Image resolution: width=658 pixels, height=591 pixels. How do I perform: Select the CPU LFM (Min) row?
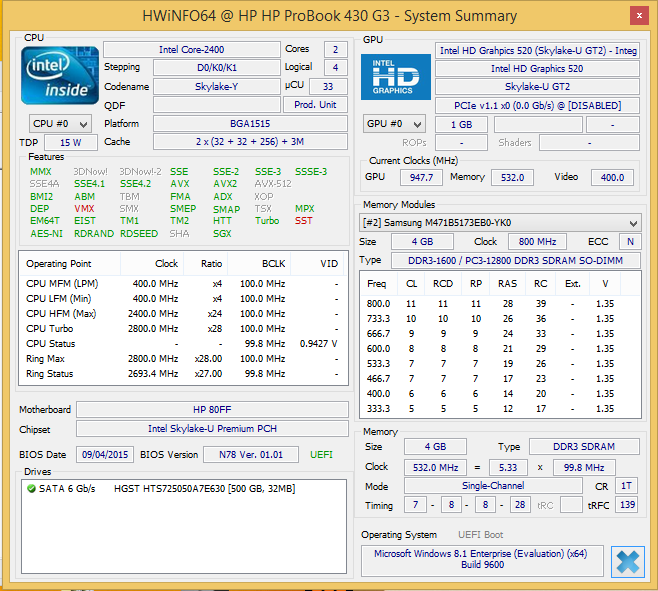click(x=183, y=299)
